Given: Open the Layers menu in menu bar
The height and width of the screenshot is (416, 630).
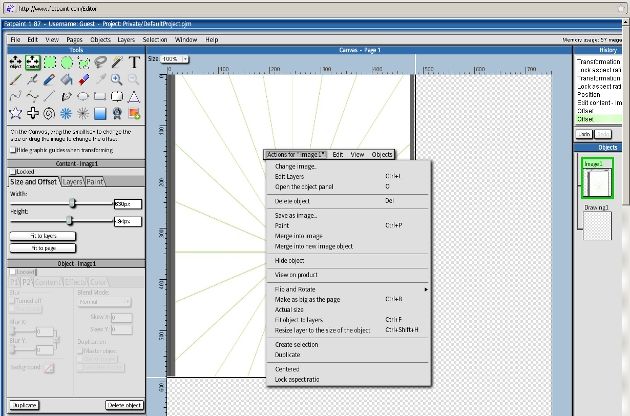Looking at the screenshot, I should tap(126, 39).
